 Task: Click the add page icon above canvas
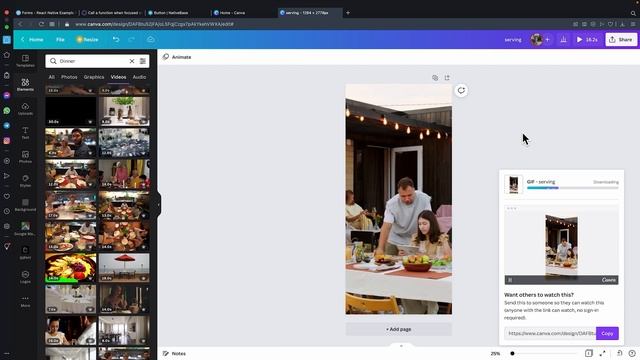pos(447,78)
